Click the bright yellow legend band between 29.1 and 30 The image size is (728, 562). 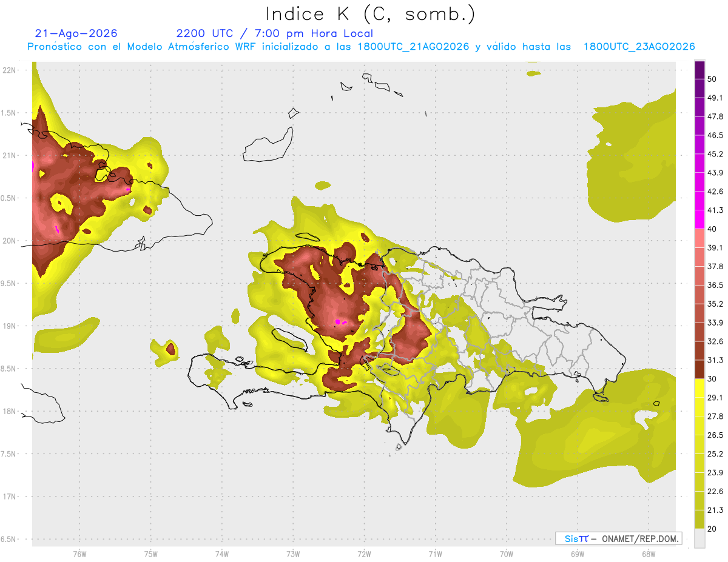pyautogui.click(x=699, y=388)
